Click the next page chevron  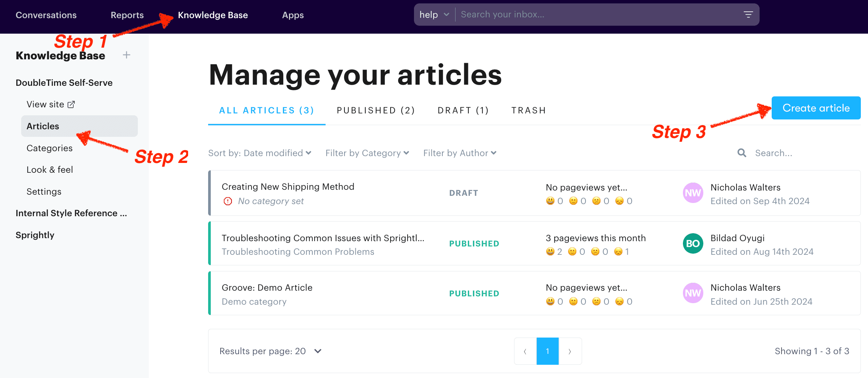click(570, 351)
